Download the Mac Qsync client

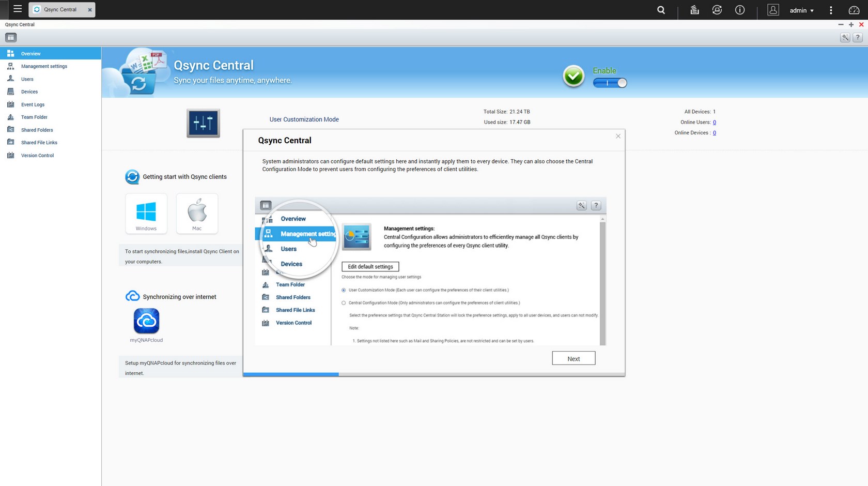click(197, 214)
